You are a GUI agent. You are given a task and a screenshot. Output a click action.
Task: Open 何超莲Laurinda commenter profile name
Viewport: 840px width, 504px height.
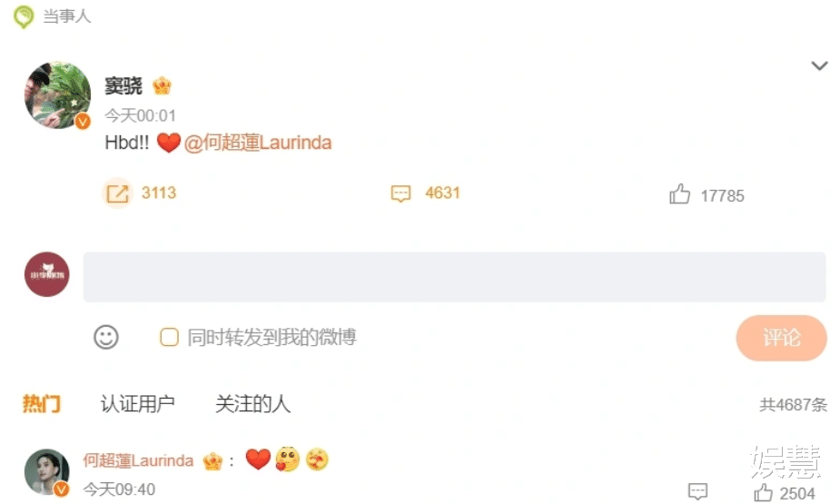(138, 460)
